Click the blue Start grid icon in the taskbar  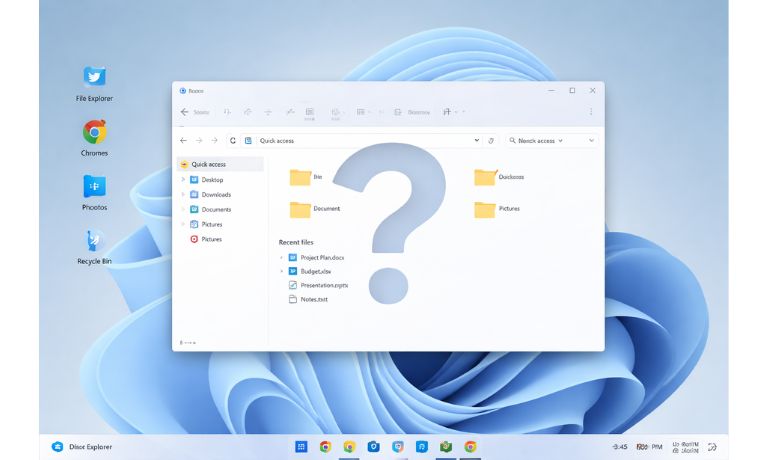(301, 447)
